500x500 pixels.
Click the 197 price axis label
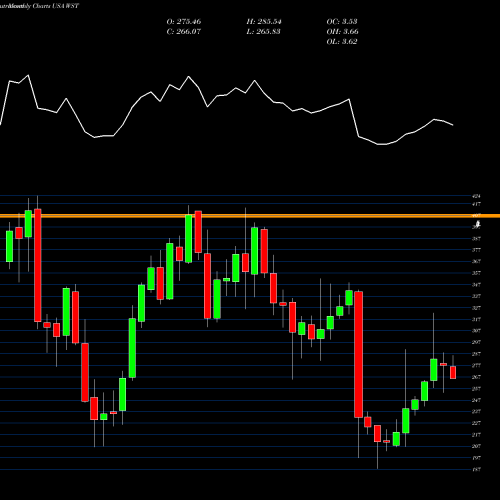(476, 458)
